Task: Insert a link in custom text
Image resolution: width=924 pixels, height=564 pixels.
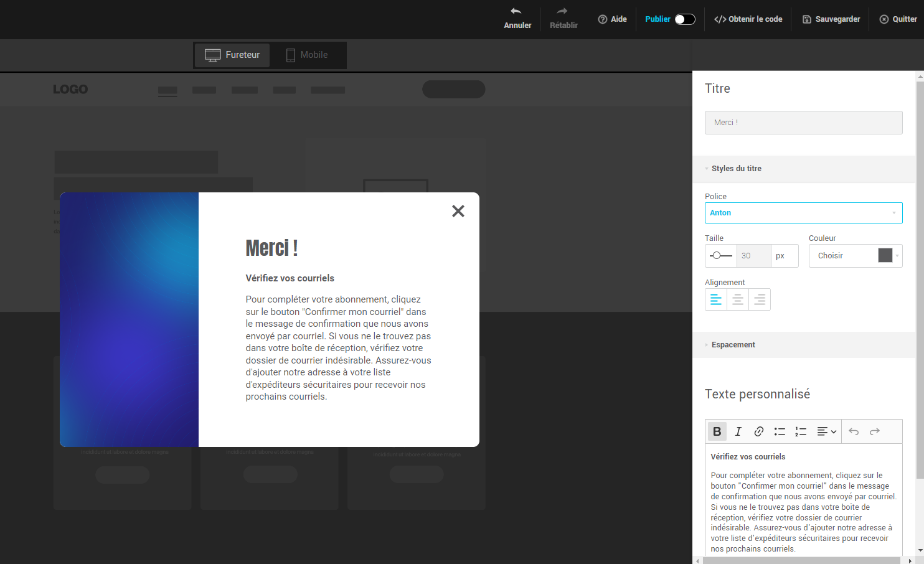Action: click(758, 431)
